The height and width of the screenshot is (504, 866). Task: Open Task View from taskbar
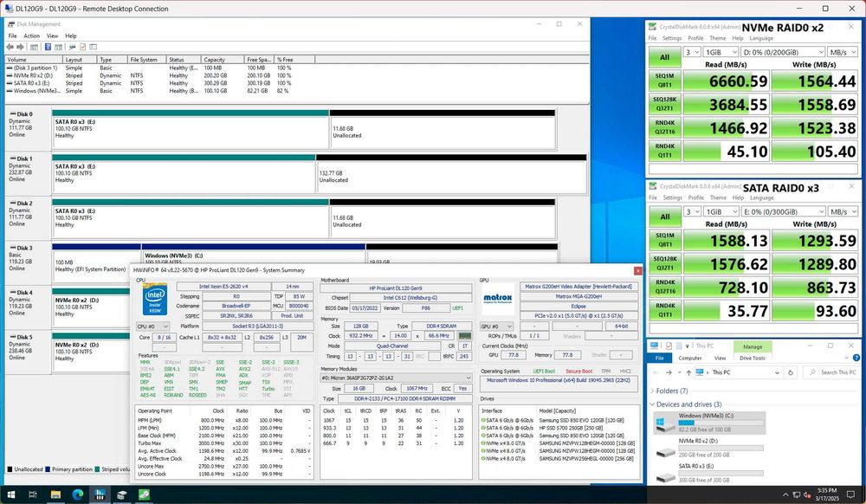[x=33, y=494]
